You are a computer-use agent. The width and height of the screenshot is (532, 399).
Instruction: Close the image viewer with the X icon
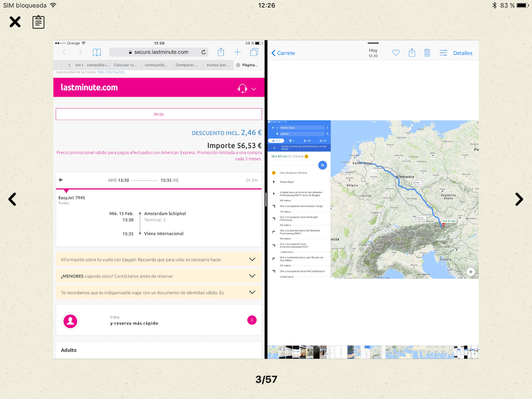point(15,22)
